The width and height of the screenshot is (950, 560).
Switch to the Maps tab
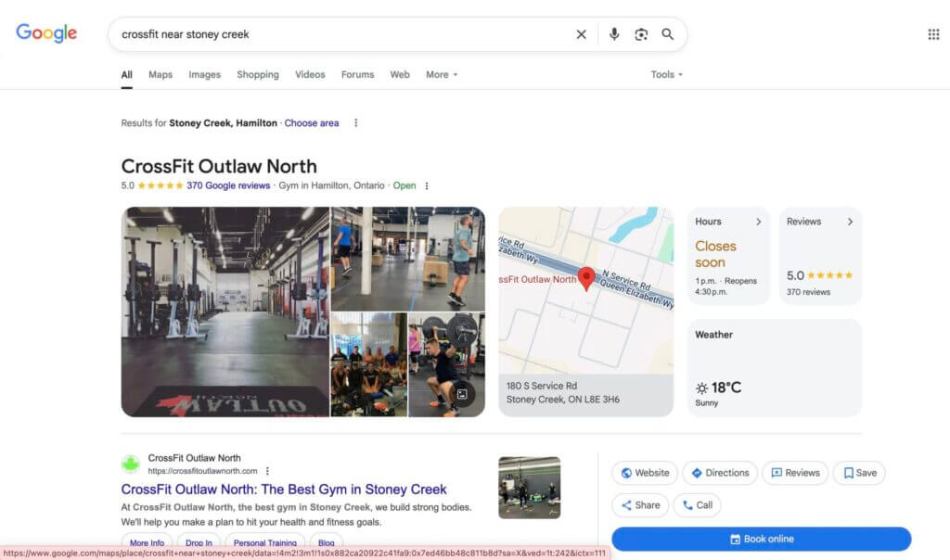[160, 74]
